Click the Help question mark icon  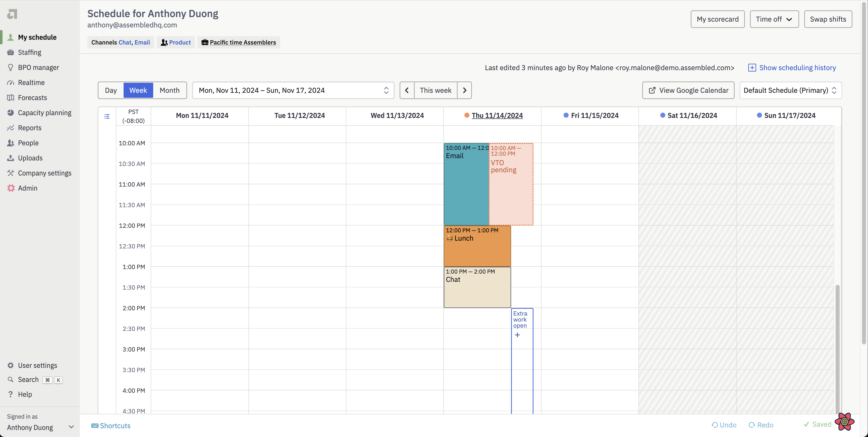[11, 394]
